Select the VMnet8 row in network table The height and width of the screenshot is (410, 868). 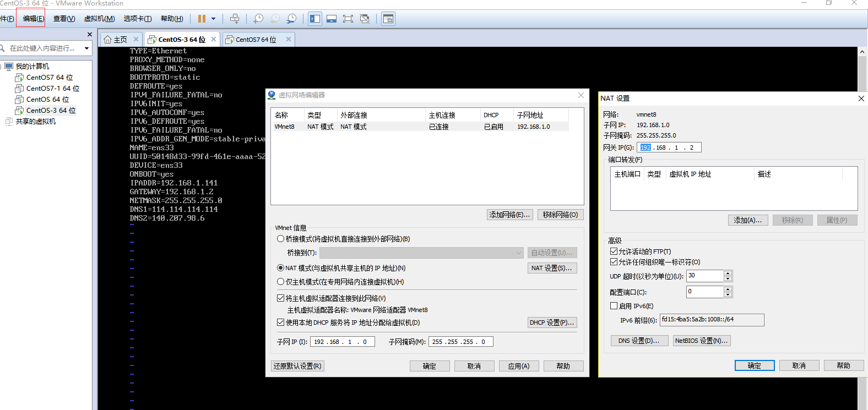pyautogui.click(x=421, y=127)
